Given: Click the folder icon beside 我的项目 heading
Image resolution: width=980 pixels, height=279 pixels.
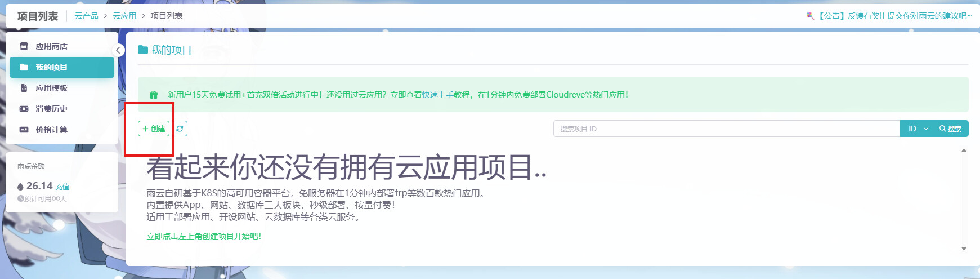Looking at the screenshot, I should pyautogui.click(x=143, y=50).
